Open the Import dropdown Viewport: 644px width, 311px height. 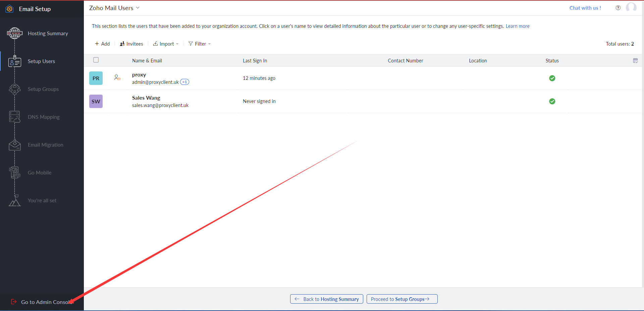click(166, 44)
